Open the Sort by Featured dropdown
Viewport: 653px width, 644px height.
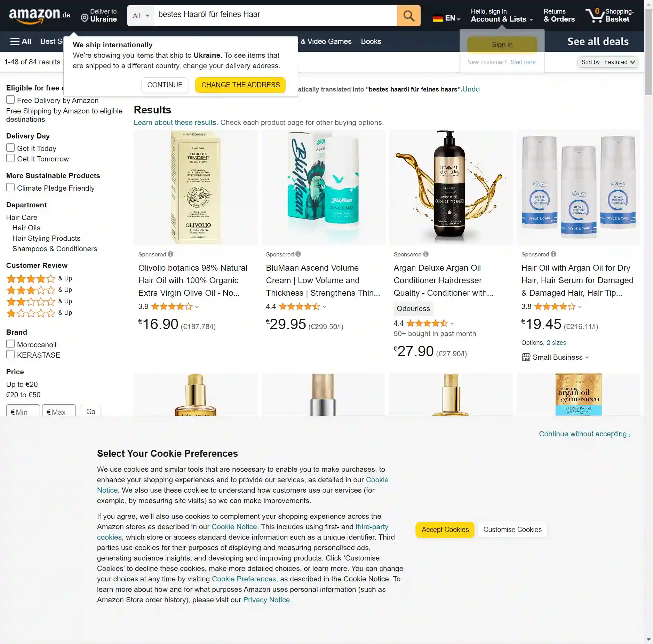608,62
